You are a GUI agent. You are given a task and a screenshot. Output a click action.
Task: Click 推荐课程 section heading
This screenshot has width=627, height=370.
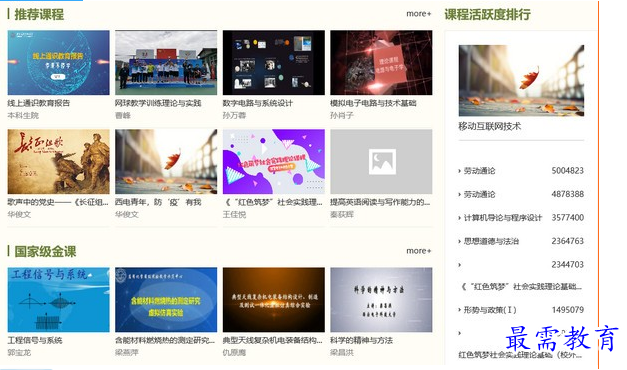pos(39,14)
